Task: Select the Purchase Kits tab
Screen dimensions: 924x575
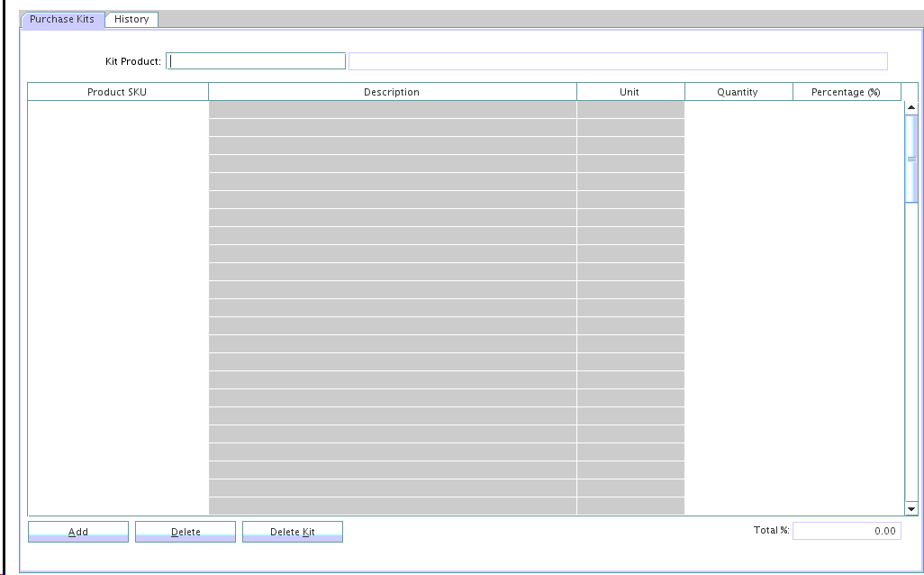Action: pyautogui.click(x=62, y=19)
